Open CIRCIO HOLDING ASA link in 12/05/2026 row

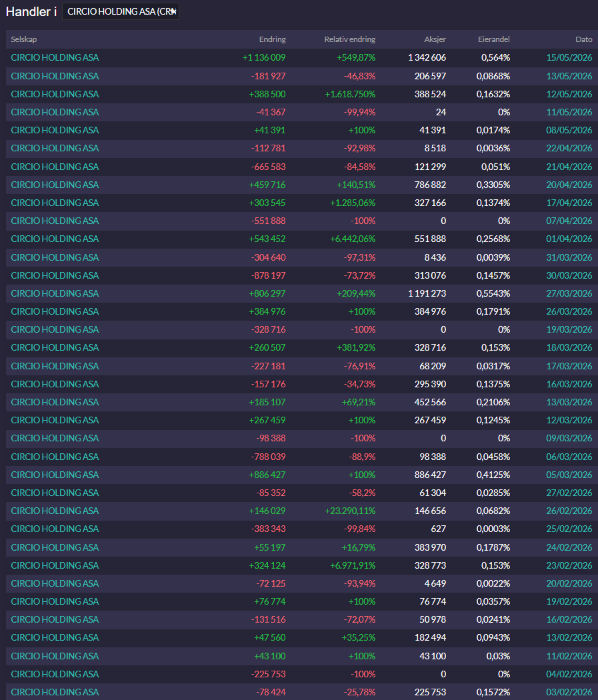pyautogui.click(x=55, y=94)
